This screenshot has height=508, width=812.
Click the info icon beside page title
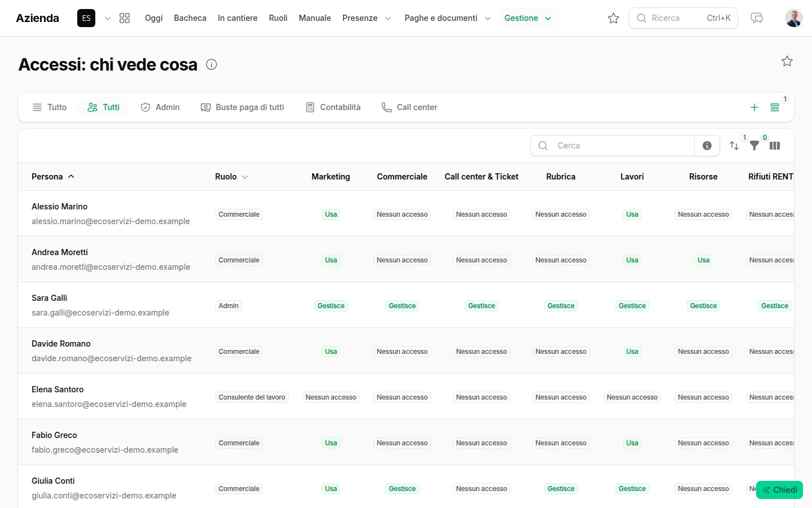click(211, 64)
